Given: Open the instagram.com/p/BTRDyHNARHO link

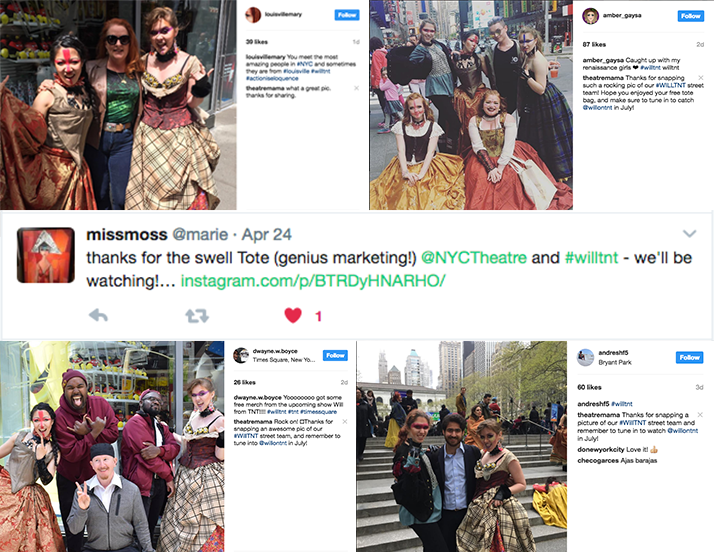Looking at the screenshot, I should (x=313, y=281).
